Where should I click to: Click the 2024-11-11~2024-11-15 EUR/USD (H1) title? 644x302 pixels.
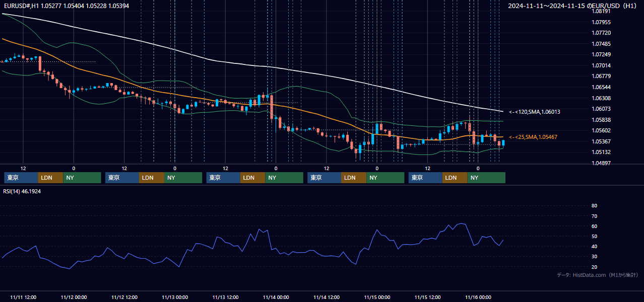pyautogui.click(x=572, y=6)
